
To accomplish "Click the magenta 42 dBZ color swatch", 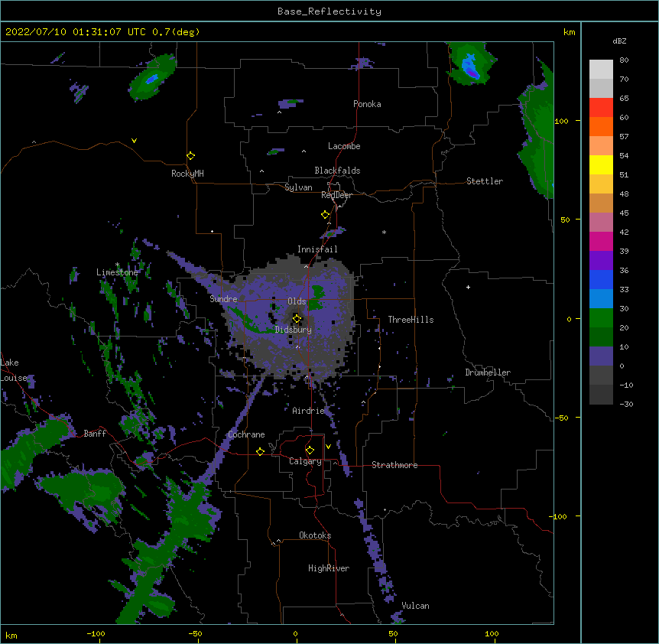I will point(601,241).
